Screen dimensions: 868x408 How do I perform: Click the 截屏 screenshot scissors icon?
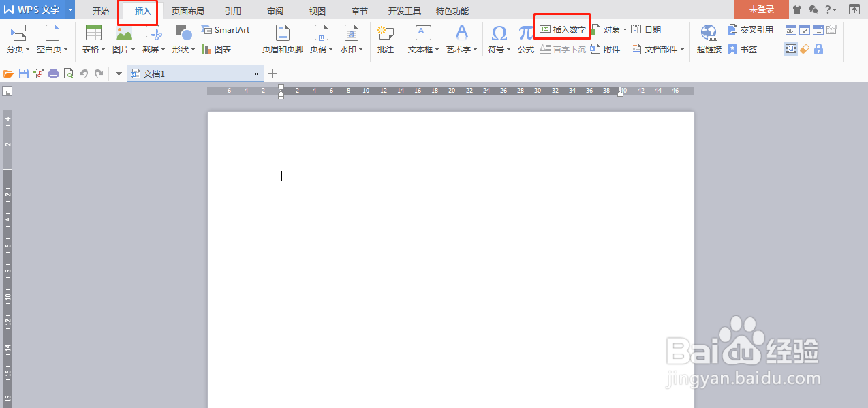(x=153, y=32)
